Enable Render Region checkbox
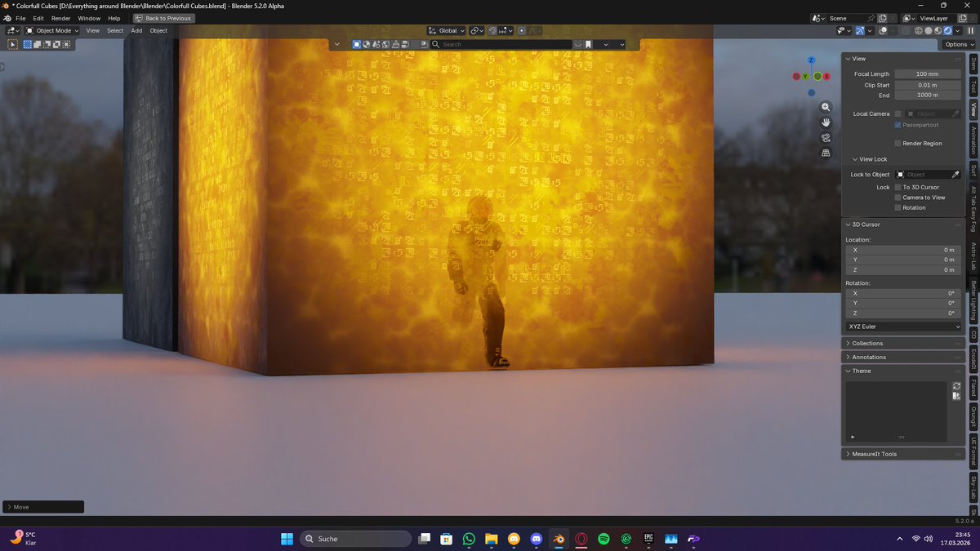The image size is (980, 551). pos(898,143)
